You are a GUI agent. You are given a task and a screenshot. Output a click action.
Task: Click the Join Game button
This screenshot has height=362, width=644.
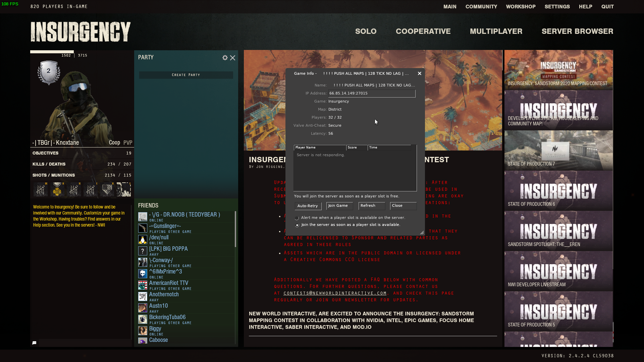click(x=339, y=206)
